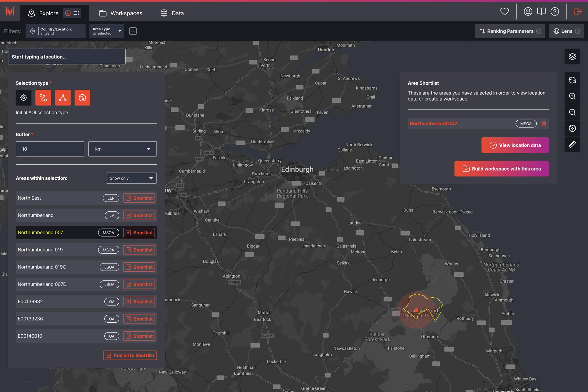
Task: Select the point AOI selection type icon
Action: click(x=24, y=98)
